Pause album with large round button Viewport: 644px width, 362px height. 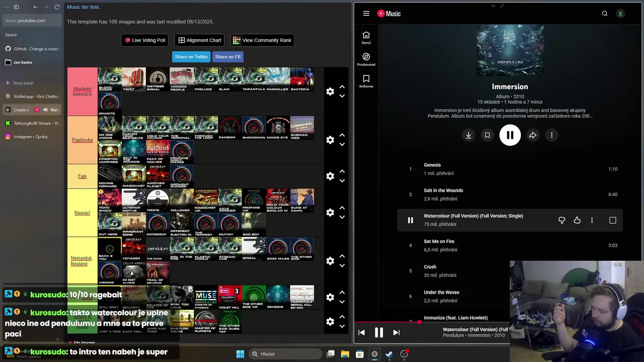pyautogui.click(x=510, y=135)
